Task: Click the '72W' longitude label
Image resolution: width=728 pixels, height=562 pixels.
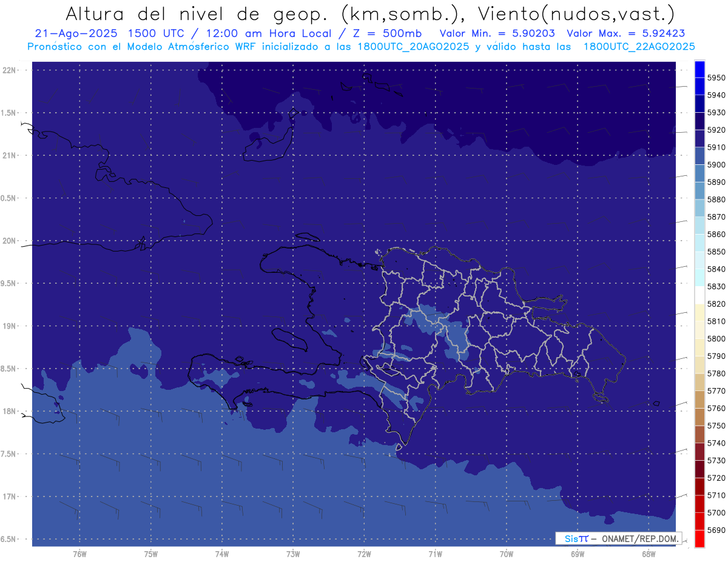Action: coord(364,554)
